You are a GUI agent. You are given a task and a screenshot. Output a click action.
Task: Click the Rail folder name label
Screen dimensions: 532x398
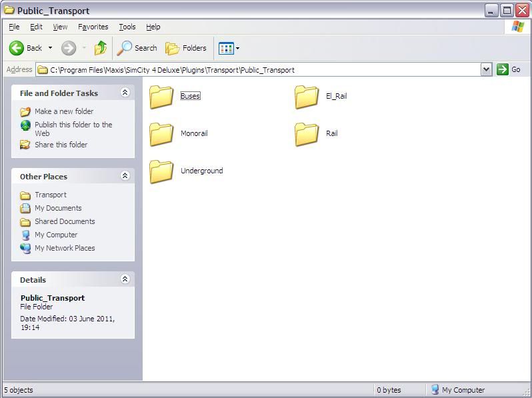coord(332,133)
